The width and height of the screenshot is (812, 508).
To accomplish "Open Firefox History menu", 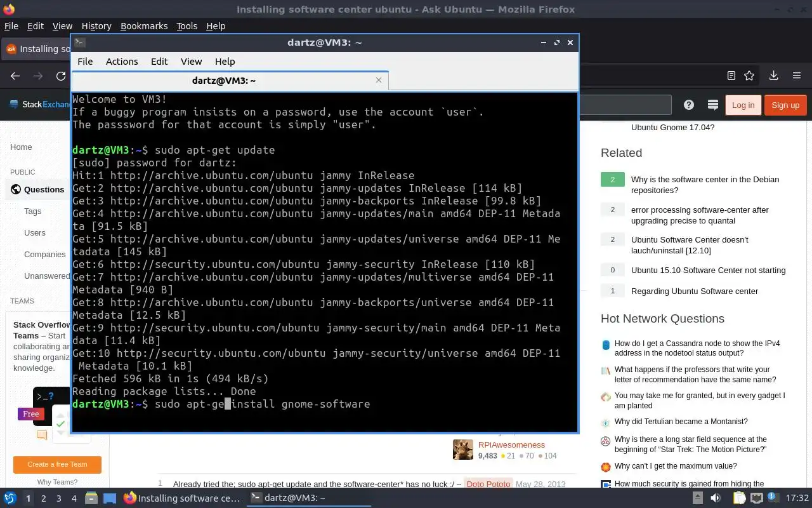I will (x=96, y=26).
